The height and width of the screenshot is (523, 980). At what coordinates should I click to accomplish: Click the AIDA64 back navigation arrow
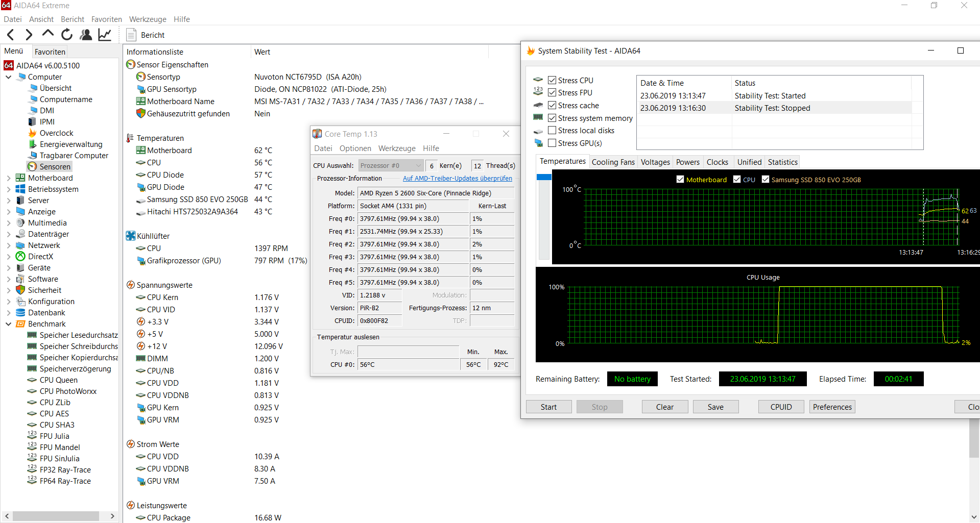coord(11,35)
